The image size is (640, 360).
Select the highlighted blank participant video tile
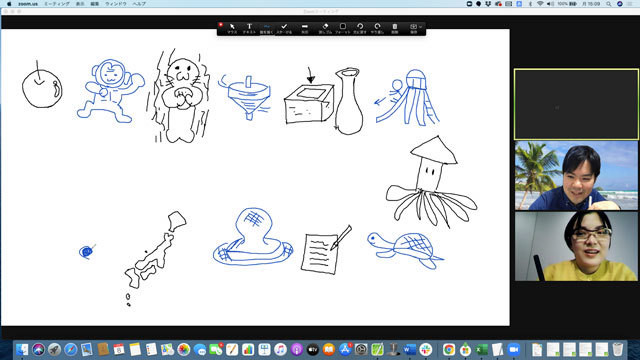click(576, 104)
